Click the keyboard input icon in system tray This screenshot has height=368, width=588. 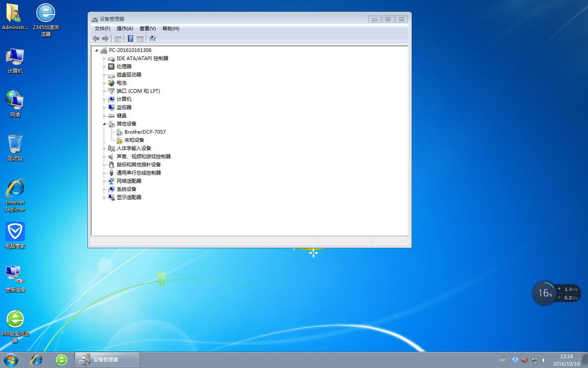(502, 360)
